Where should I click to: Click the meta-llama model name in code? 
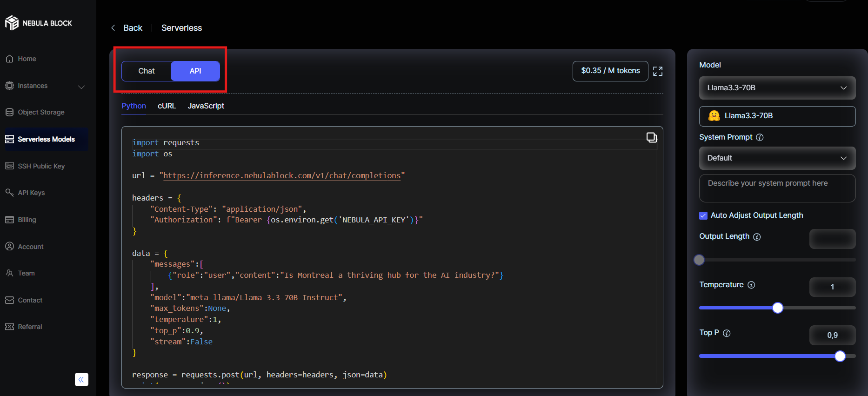[x=265, y=297]
